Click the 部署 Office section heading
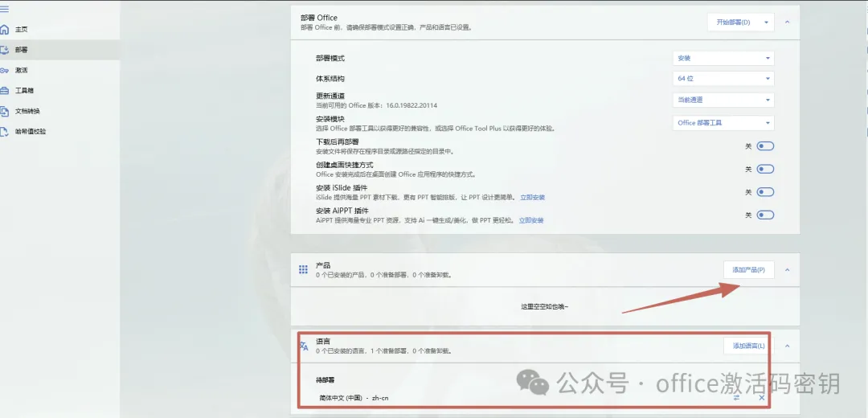Viewport: 868px width, 418px height. tap(319, 18)
